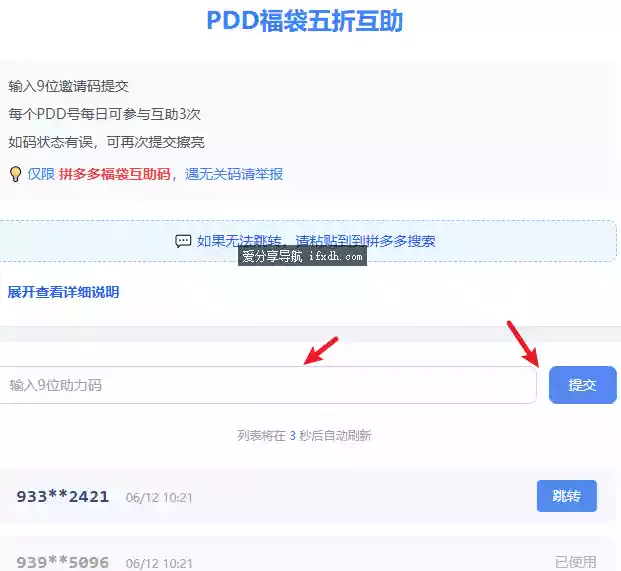The height and width of the screenshot is (571, 621).
Task: Click the lightbulb tip icon
Action: [15, 174]
